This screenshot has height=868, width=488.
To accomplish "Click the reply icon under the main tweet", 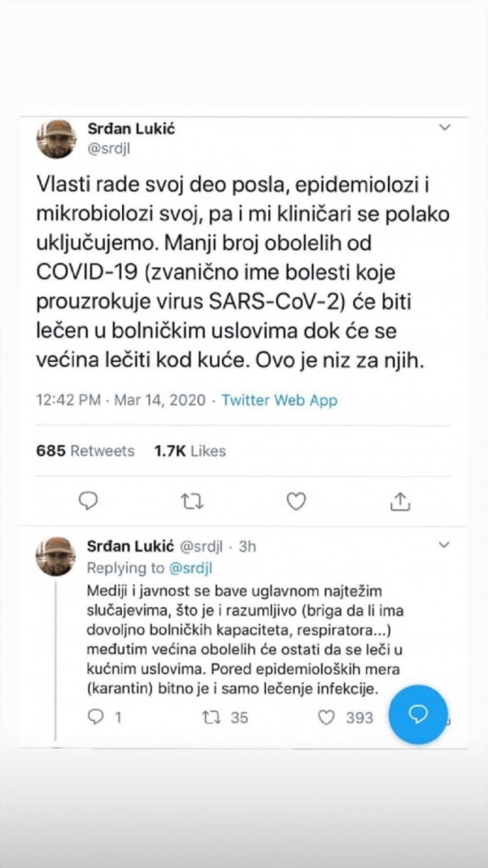I will point(88,502).
